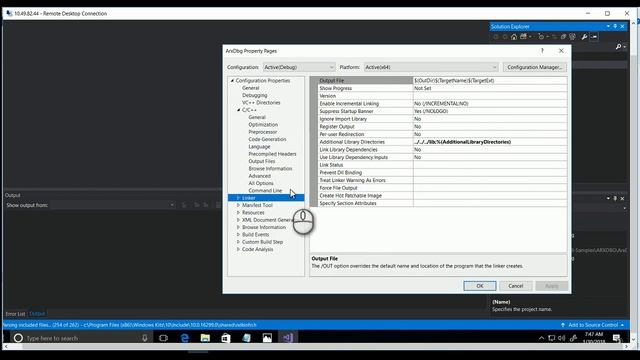This screenshot has height=360, width=640.
Task: Select Preprocessor under C/C++
Action: (x=262, y=132)
